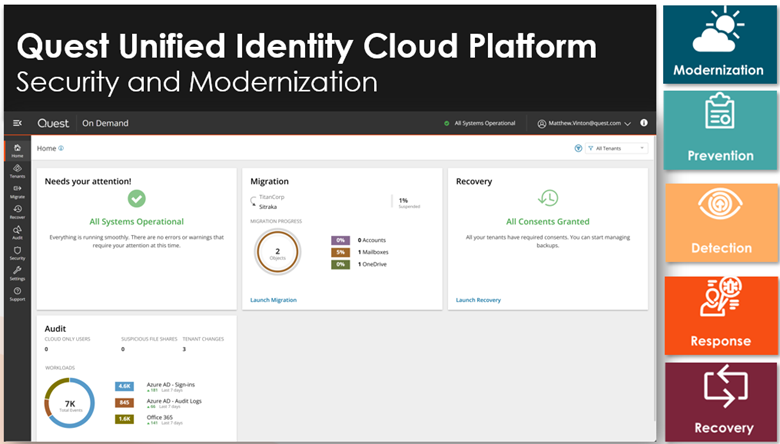Click the info icon in the top bar
Screen dimensions: 780x444
tap(644, 123)
